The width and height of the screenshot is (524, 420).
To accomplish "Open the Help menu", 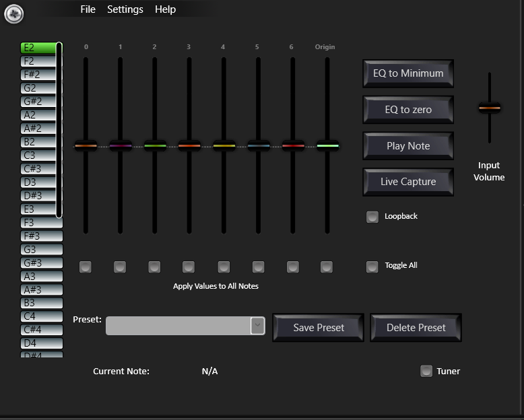I will point(165,9).
